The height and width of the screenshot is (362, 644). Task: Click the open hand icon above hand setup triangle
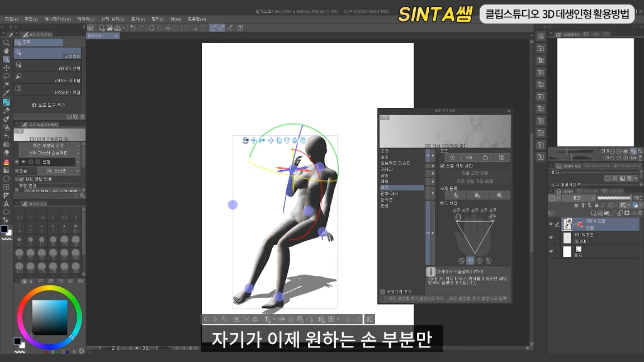pyautogui.click(x=457, y=217)
